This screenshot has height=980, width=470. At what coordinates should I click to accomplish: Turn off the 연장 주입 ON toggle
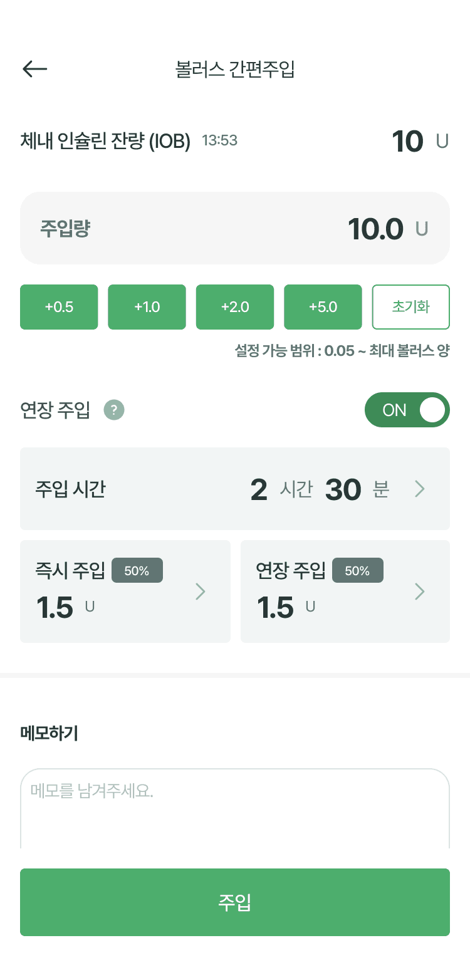pos(407,410)
